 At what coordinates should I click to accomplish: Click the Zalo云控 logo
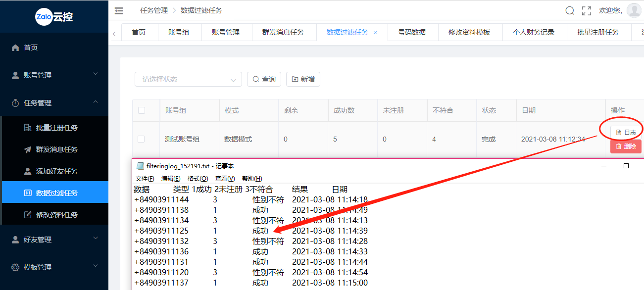tap(54, 16)
